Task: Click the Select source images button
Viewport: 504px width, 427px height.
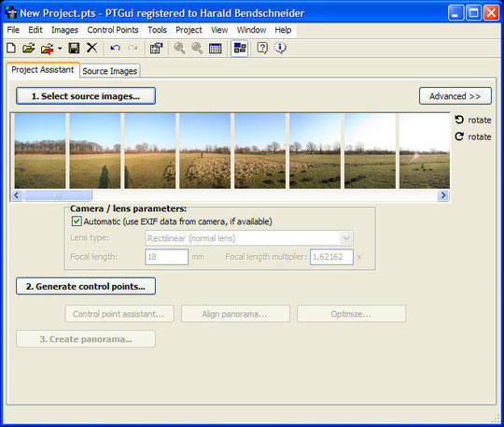Action: click(86, 96)
